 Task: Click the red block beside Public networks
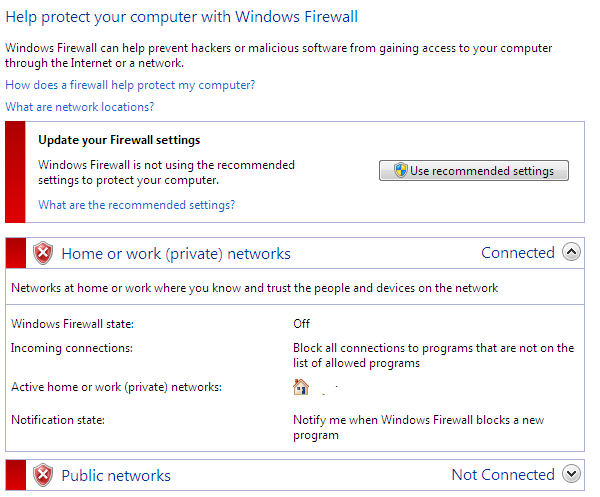click(x=16, y=475)
